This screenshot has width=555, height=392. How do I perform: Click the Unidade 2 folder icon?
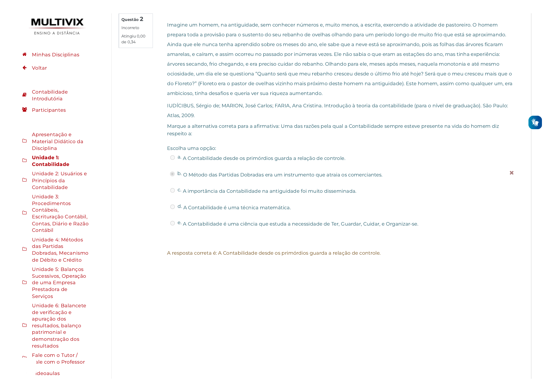(24, 180)
